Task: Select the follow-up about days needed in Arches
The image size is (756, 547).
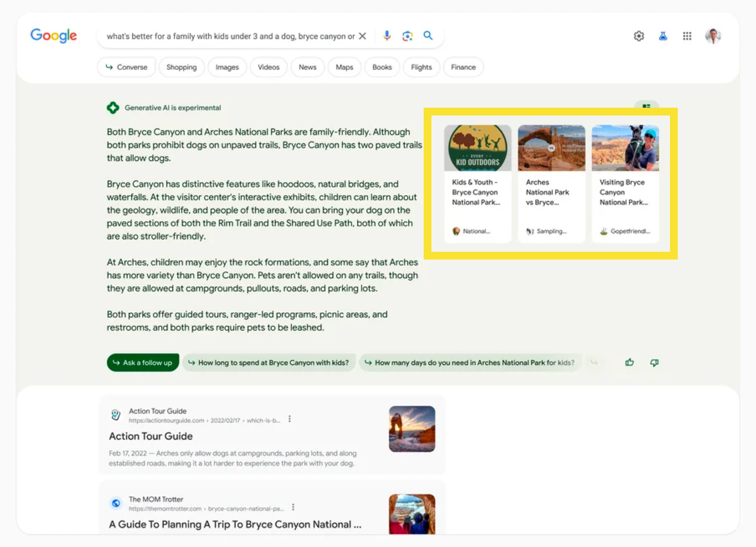Action: [x=470, y=363]
